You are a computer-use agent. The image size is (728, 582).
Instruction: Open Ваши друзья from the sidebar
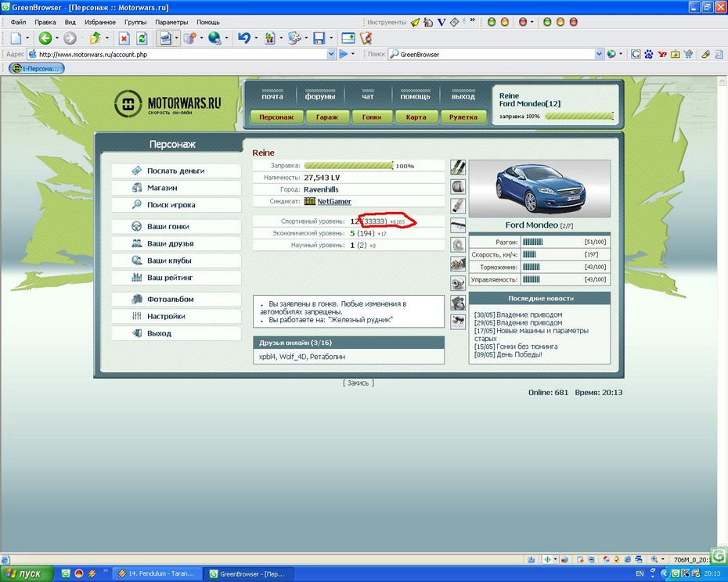[x=176, y=243]
